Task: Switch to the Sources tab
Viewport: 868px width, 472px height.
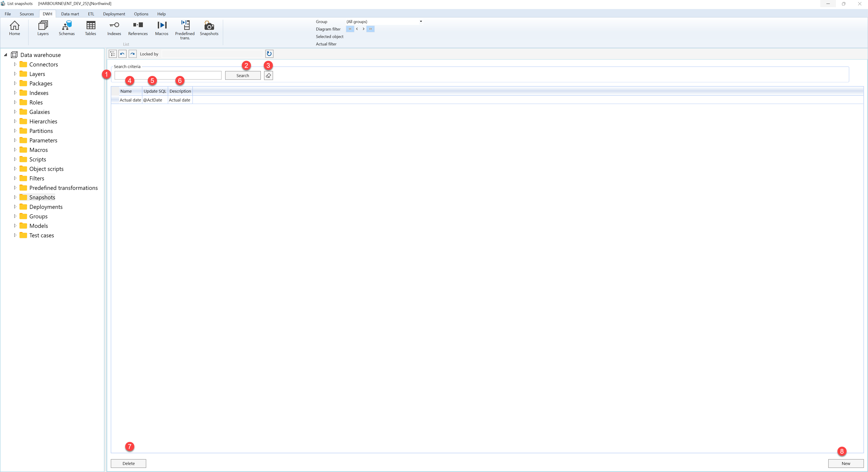Action: click(27, 14)
